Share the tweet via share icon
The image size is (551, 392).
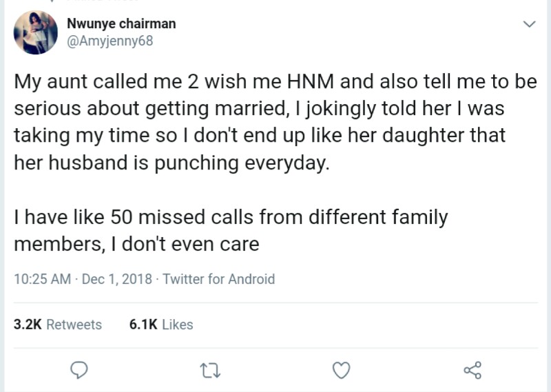(x=472, y=371)
